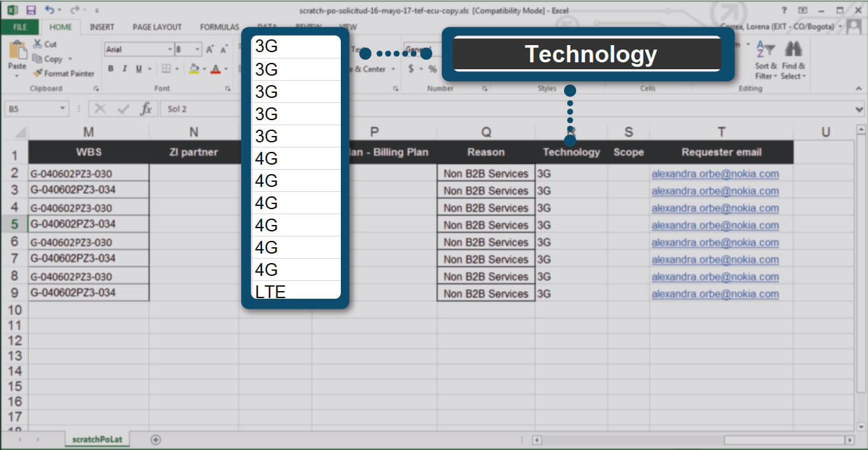This screenshot has height=450, width=868.
Task: Toggle Italic formatting
Action: (125, 69)
